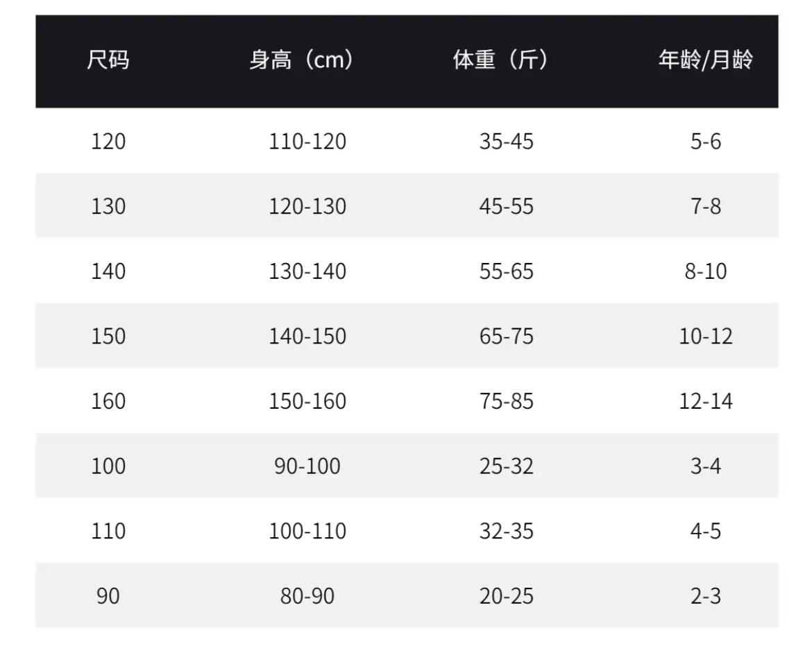
Task: Click the age range 12-14
Action: coord(705,401)
